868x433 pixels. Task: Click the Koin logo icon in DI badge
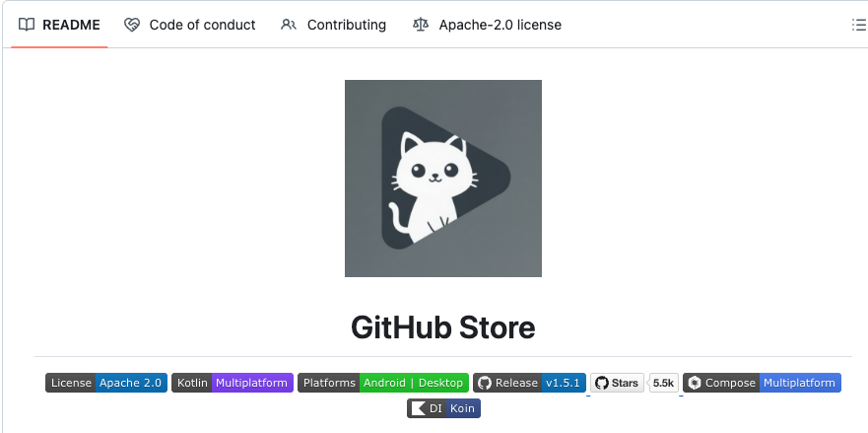pos(419,408)
